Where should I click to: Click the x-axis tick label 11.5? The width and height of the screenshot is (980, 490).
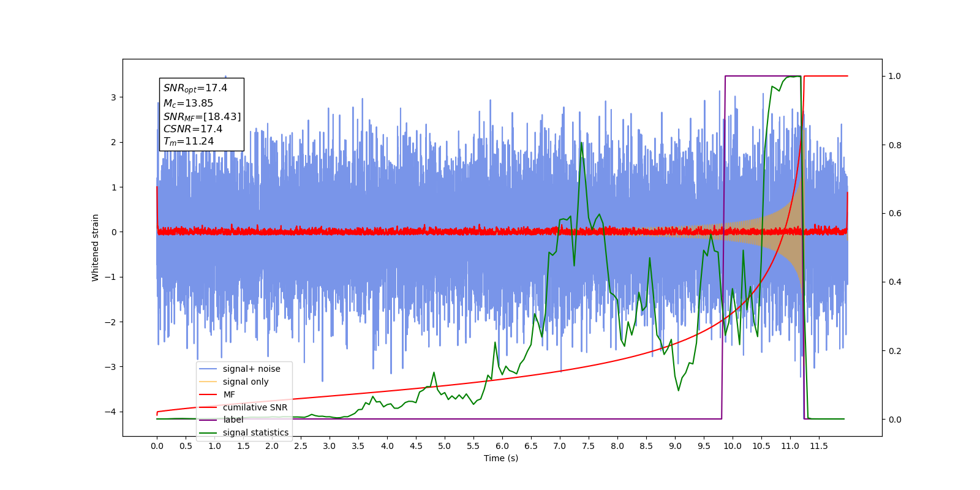point(819,446)
